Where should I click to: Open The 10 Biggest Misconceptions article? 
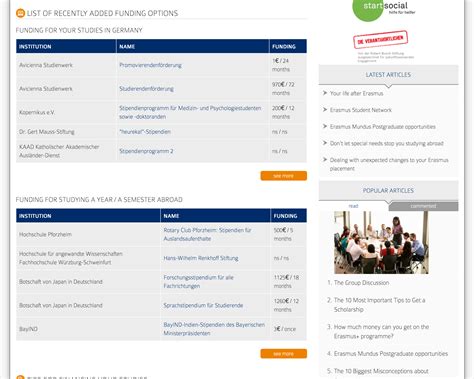coord(381,371)
